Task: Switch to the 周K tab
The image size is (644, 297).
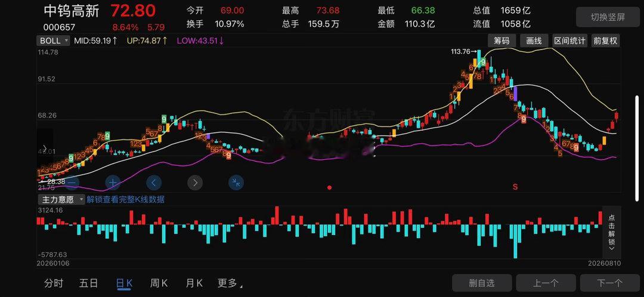Action: 159,283
